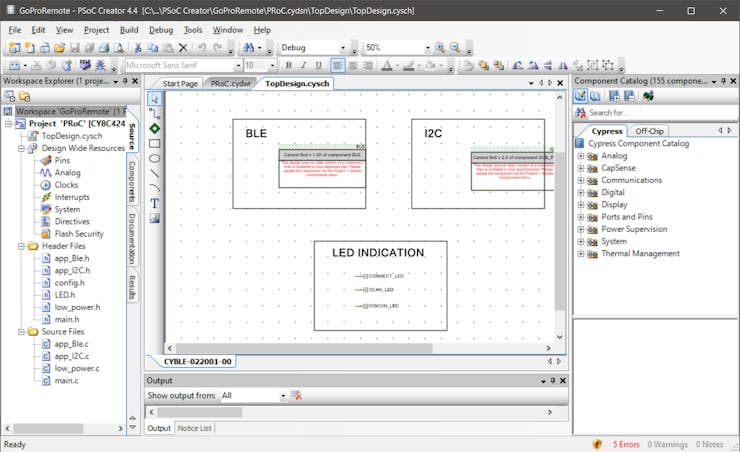Choose the text annotation tool
Image resolution: width=740 pixels, height=452 pixels.
pos(155,203)
